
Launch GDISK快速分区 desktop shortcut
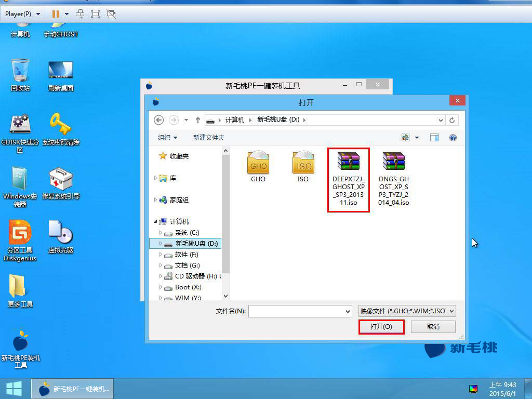[20, 133]
